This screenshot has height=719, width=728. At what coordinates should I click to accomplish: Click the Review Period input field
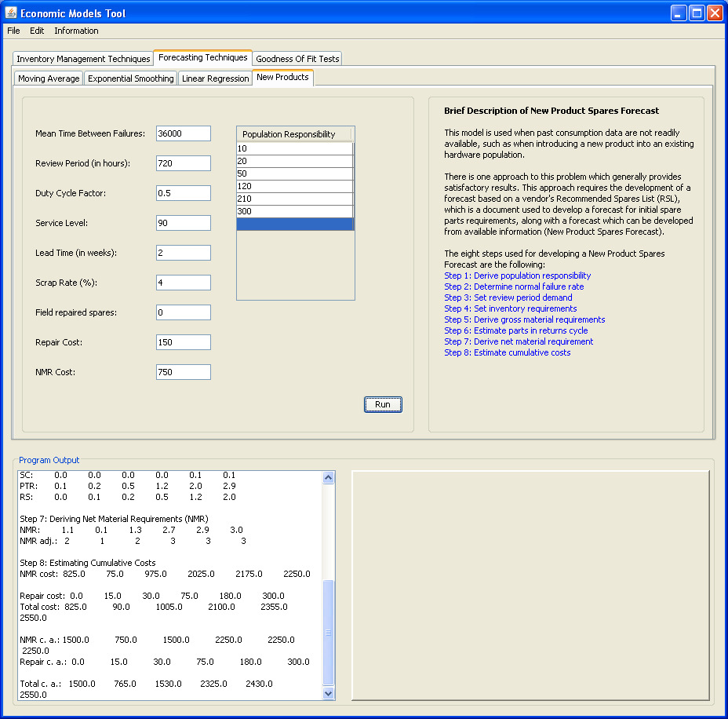[184, 163]
